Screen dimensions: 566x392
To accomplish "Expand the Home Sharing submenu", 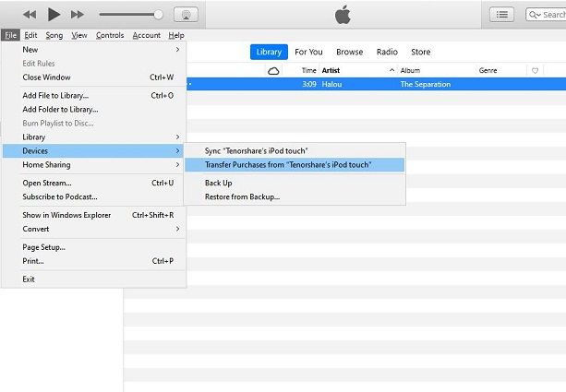I will (x=101, y=165).
